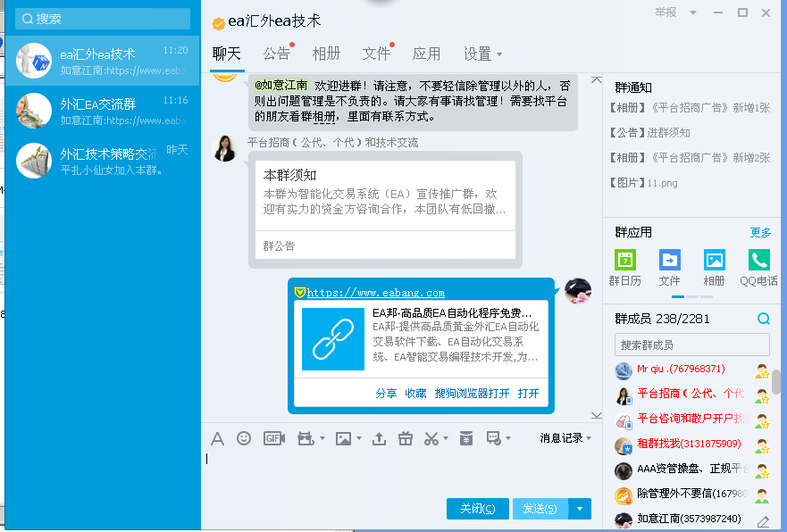This screenshot has height=532, width=787.
Task: Click the chain link thumbnail in shared link card
Action: [x=333, y=339]
